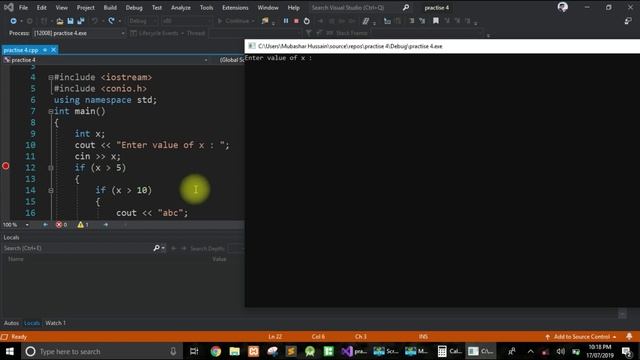640x360 pixels.
Task: Close the practise 4.cpp tab
Action: (x=53, y=50)
